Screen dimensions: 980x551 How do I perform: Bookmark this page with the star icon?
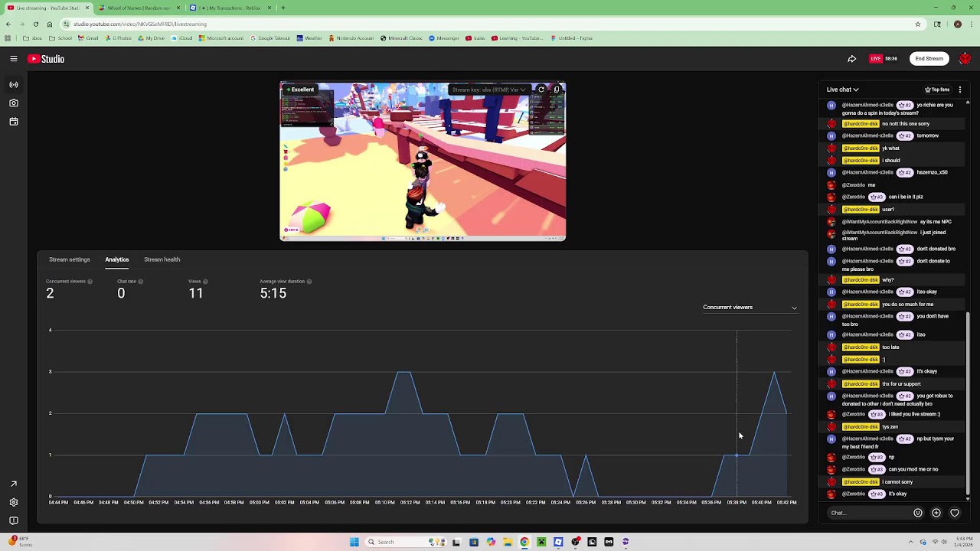pyautogui.click(x=918, y=24)
